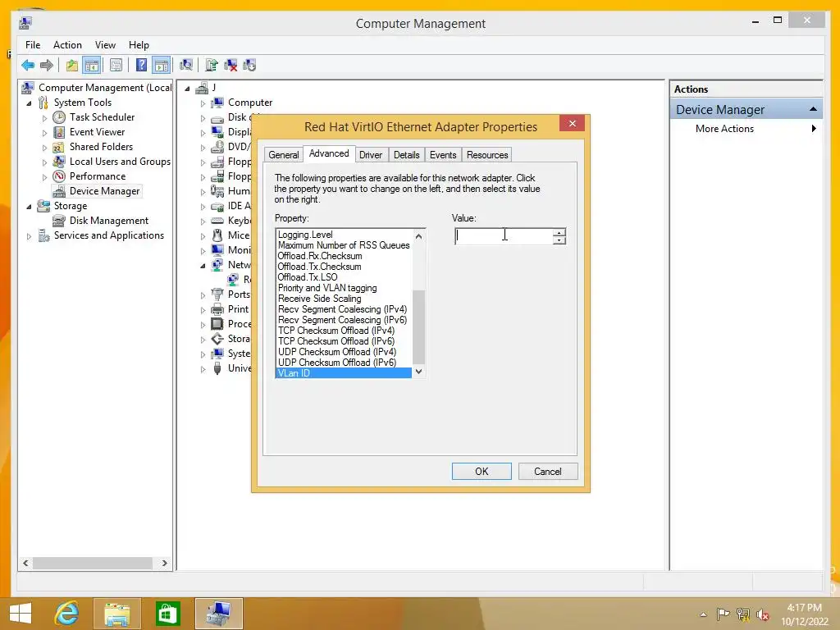Open More Actions in Actions pane

(x=724, y=129)
